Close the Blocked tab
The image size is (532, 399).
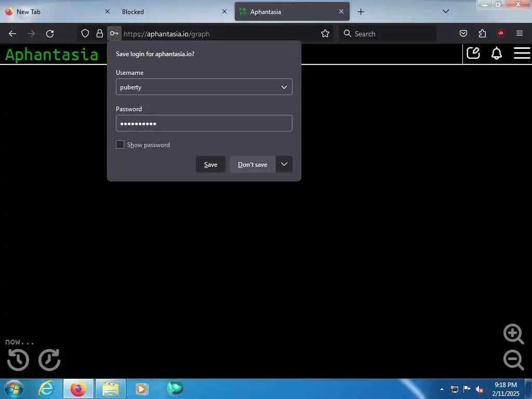pyautogui.click(x=224, y=11)
